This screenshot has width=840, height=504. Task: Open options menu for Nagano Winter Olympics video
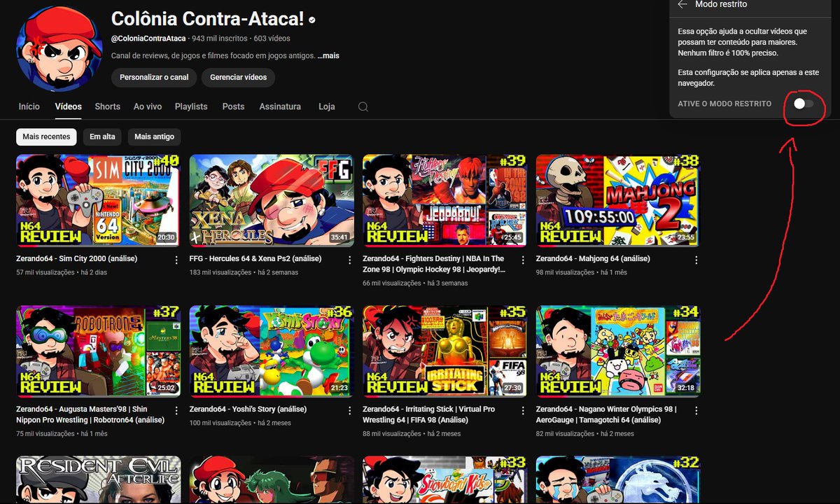pyautogui.click(x=696, y=410)
